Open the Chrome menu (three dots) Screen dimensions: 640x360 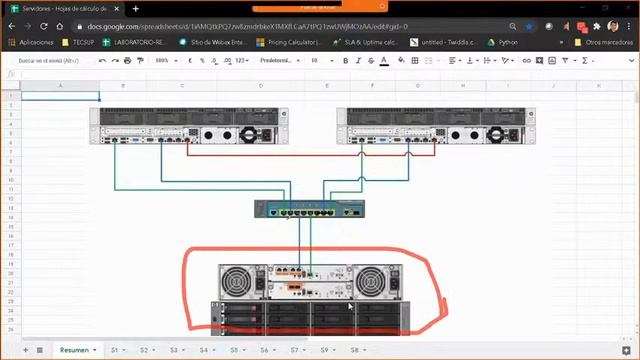coord(629,27)
